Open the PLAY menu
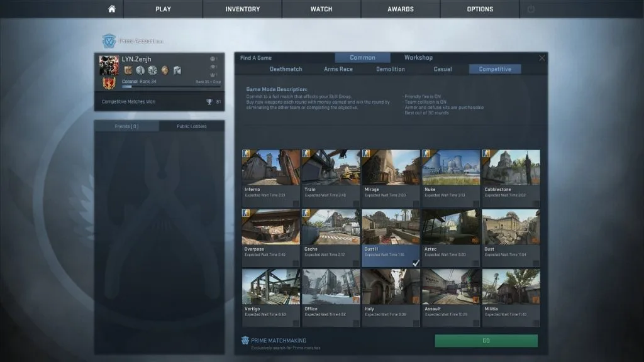 tap(163, 9)
